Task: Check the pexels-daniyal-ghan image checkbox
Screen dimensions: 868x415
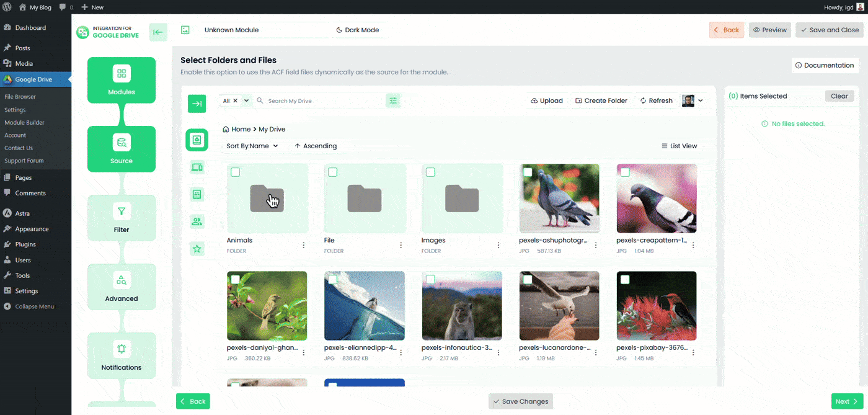Action: click(x=236, y=280)
